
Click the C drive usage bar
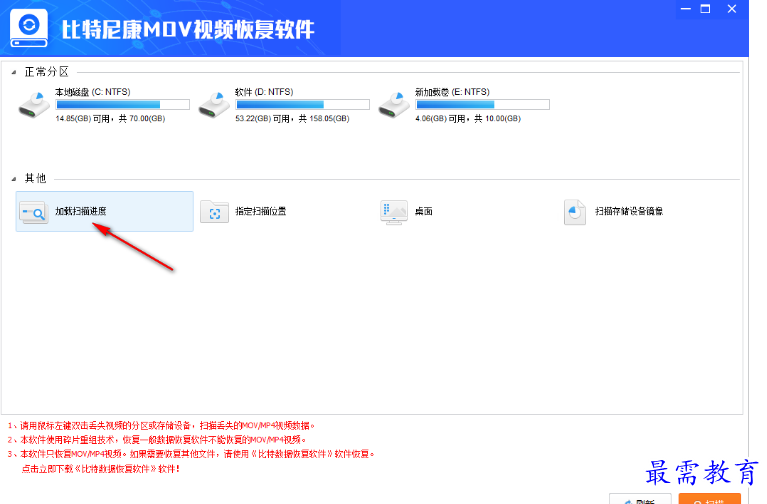tap(123, 104)
